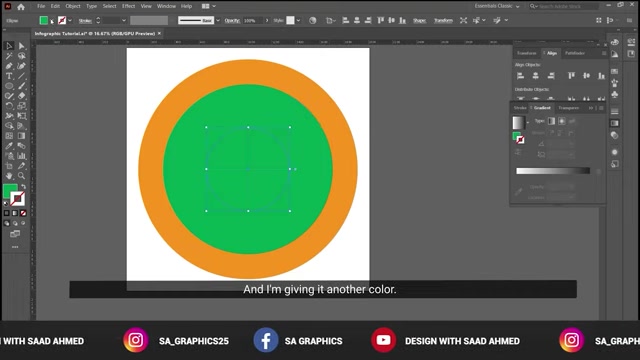Select the Free Transform tool

pyautogui.click(x=22, y=116)
